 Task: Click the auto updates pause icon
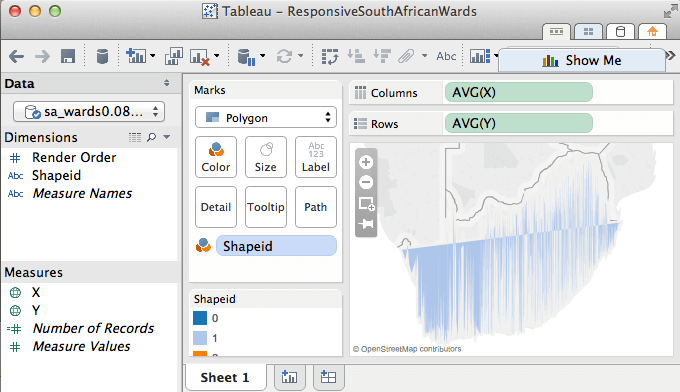(x=246, y=57)
